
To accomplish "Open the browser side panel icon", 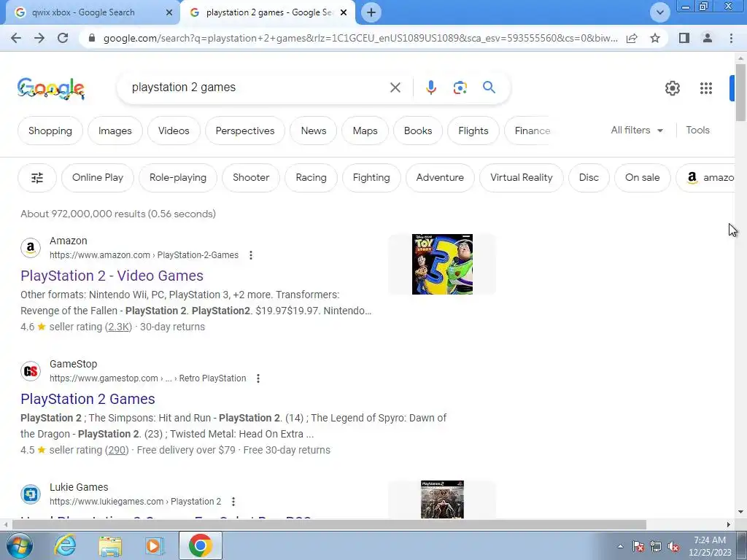I will click(x=684, y=38).
